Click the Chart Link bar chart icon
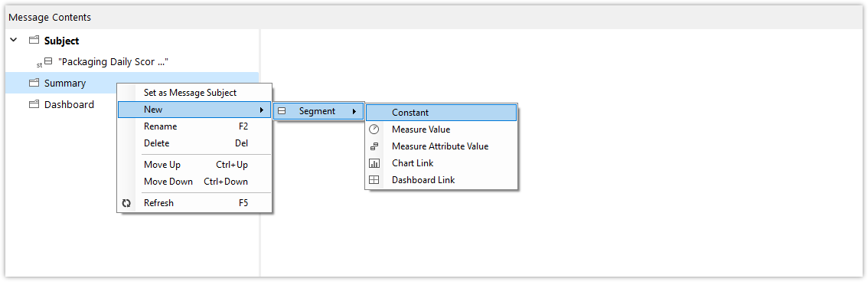The image size is (868, 282). 374,163
